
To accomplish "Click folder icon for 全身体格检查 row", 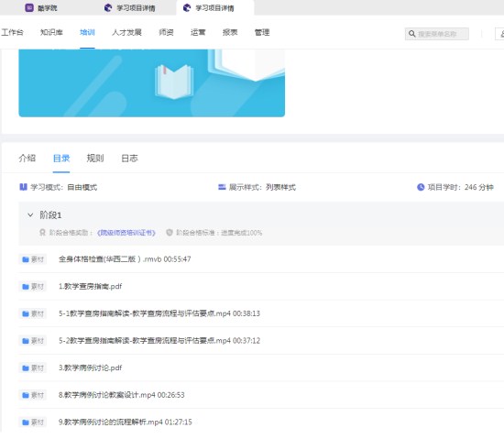I will 26,259.
